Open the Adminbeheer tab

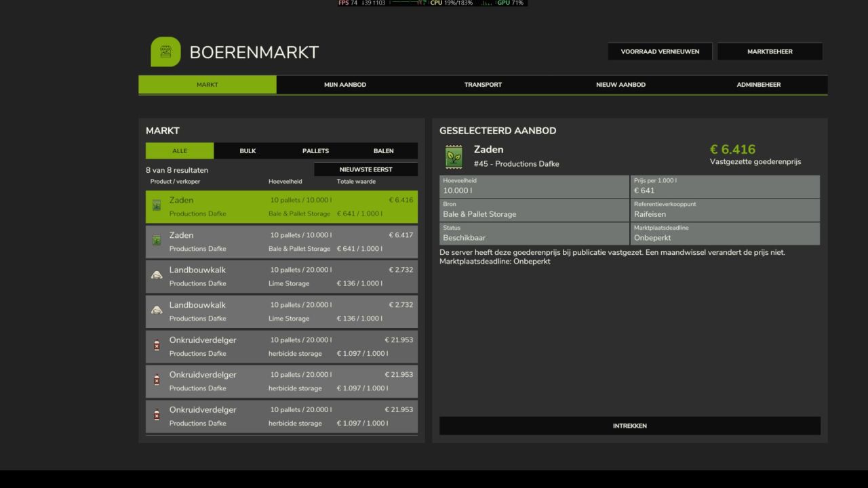click(x=758, y=85)
